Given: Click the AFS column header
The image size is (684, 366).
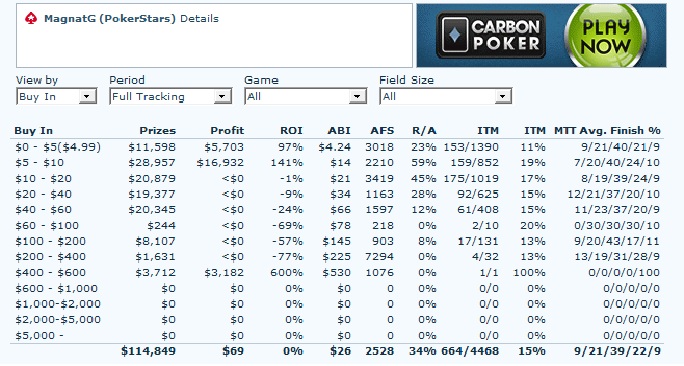Looking at the screenshot, I should coord(382,130).
